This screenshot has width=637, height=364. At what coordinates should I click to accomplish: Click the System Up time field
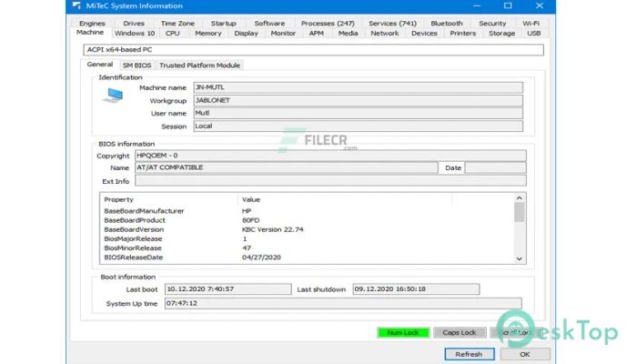[x=343, y=303]
